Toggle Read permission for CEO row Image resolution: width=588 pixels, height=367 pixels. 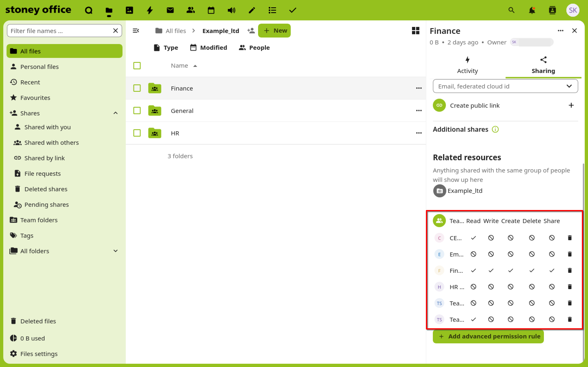pos(473,238)
